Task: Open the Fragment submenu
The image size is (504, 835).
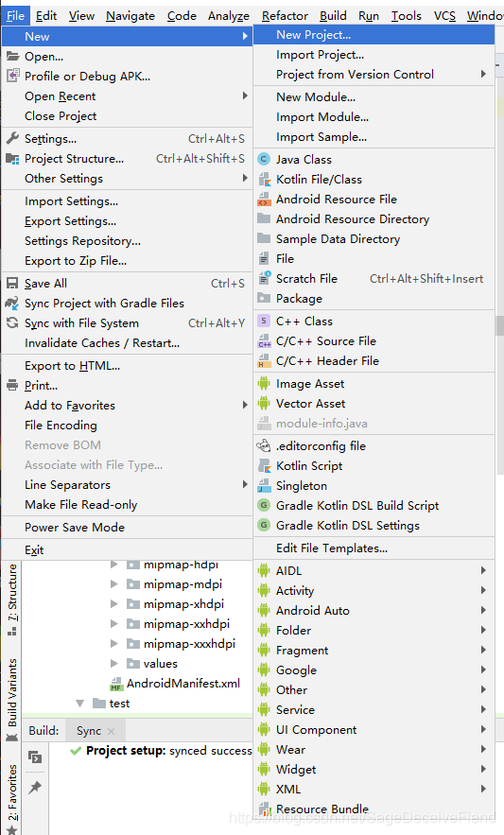Action: click(x=374, y=651)
